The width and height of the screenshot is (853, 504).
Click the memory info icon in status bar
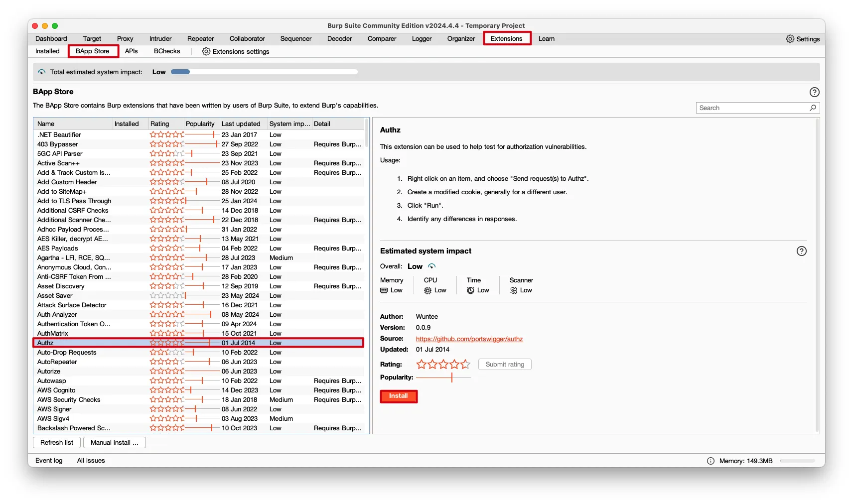[x=711, y=461]
